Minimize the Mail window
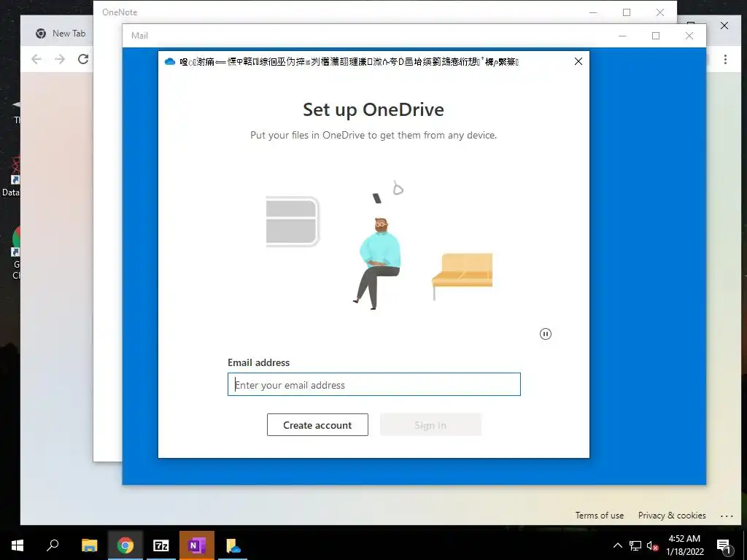 [x=622, y=36]
